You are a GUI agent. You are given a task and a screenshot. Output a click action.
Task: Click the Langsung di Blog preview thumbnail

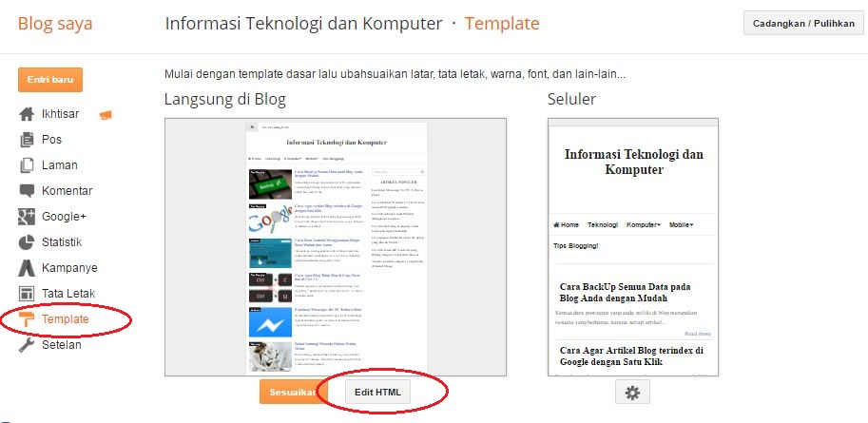click(336, 247)
